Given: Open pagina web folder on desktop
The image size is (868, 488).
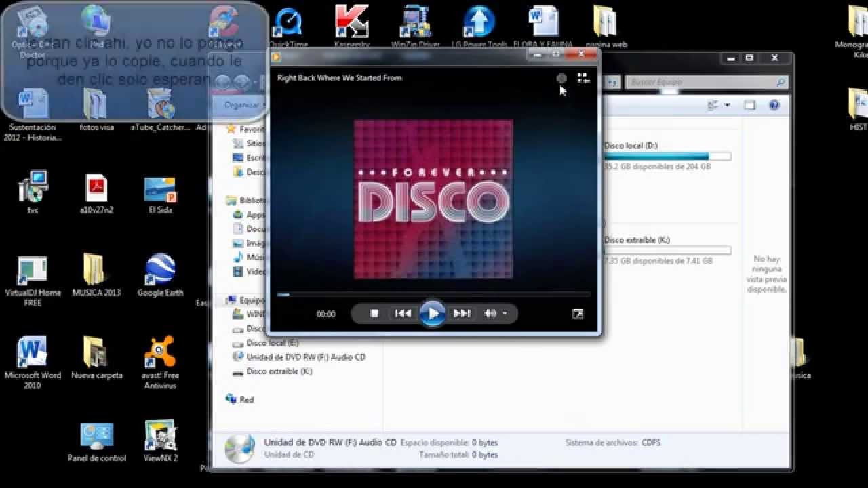Looking at the screenshot, I should pyautogui.click(x=606, y=27).
